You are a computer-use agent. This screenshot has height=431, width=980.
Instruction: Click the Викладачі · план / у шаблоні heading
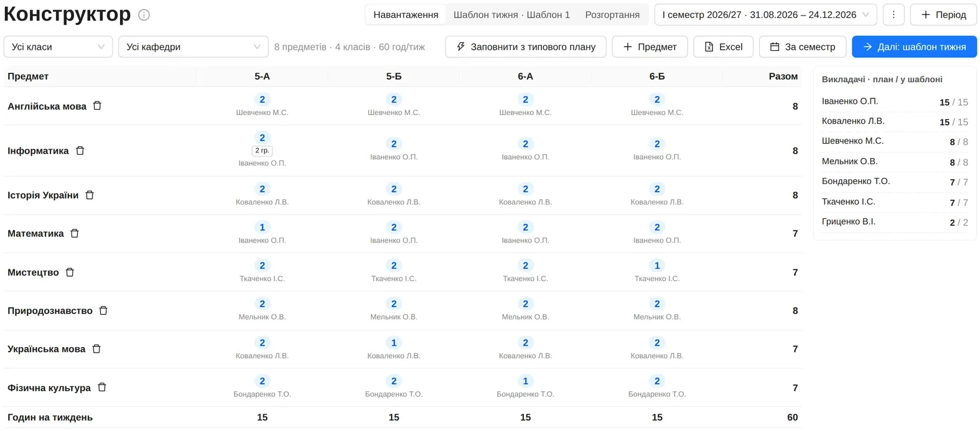point(882,80)
